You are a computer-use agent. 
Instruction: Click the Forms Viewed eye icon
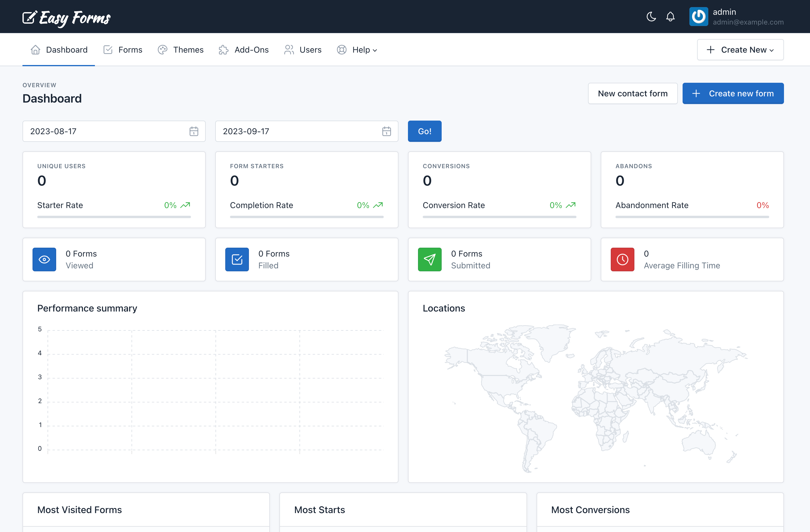44,259
